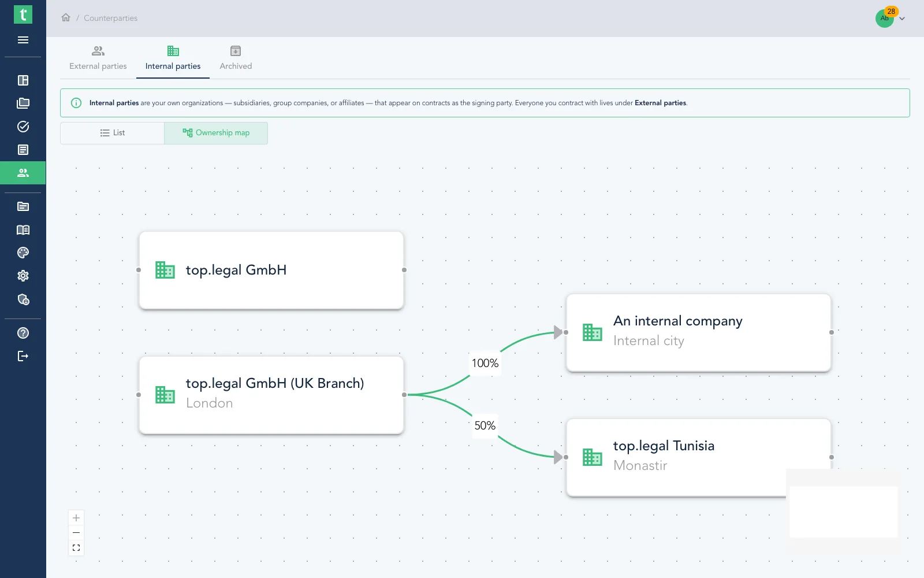
Task: Click building icon on UK Branch card
Action: point(165,395)
